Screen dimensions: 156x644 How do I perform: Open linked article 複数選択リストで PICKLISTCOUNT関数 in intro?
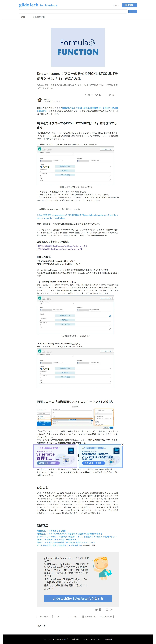pos(78,110)
